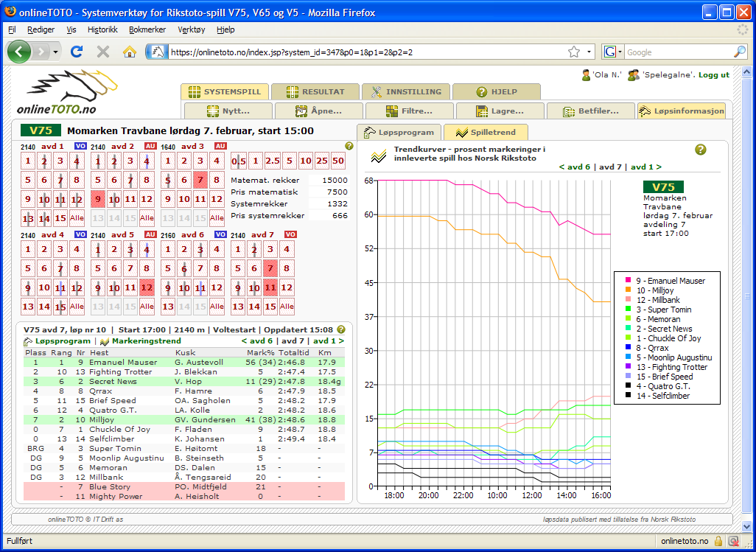This screenshot has height=552, width=756.
Task: Switch to the RESULTAT tab
Action: coord(315,91)
